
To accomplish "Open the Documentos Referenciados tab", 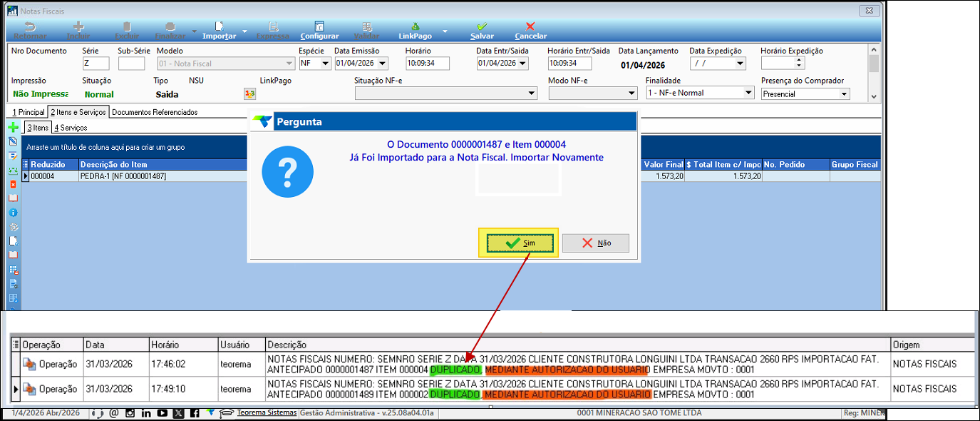I will [x=155, y=112].
